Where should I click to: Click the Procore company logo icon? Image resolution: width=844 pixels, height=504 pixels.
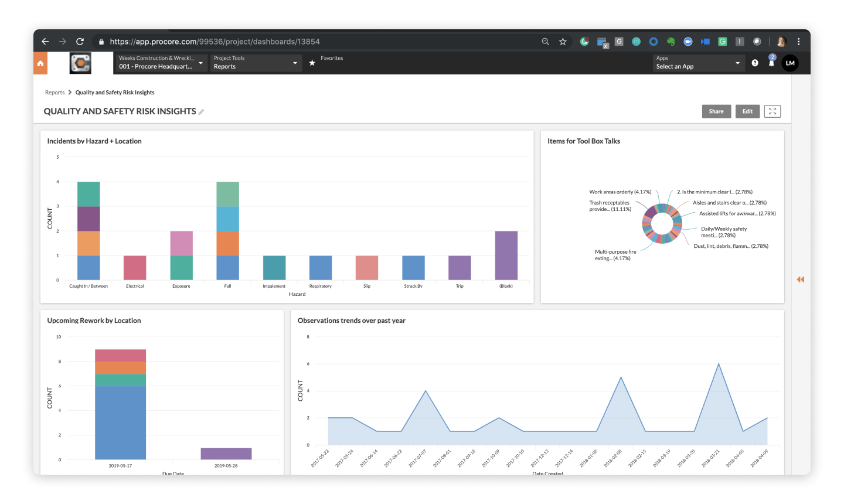80,63
